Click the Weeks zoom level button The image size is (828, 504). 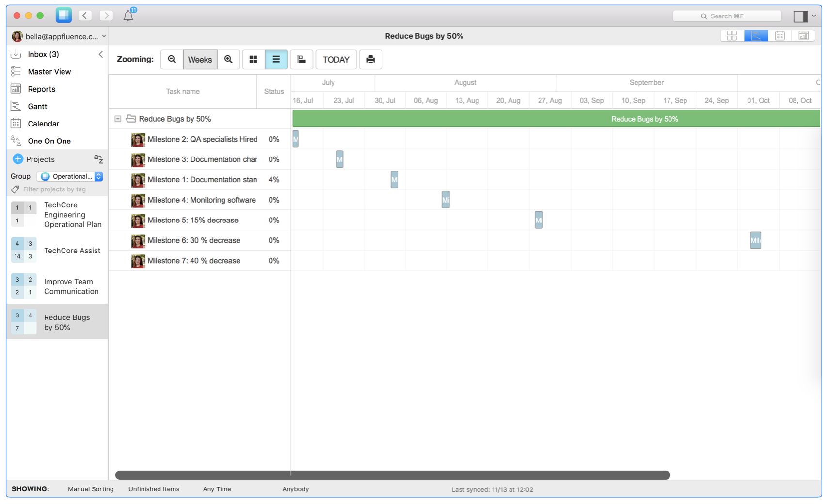[x=200, y=59]
